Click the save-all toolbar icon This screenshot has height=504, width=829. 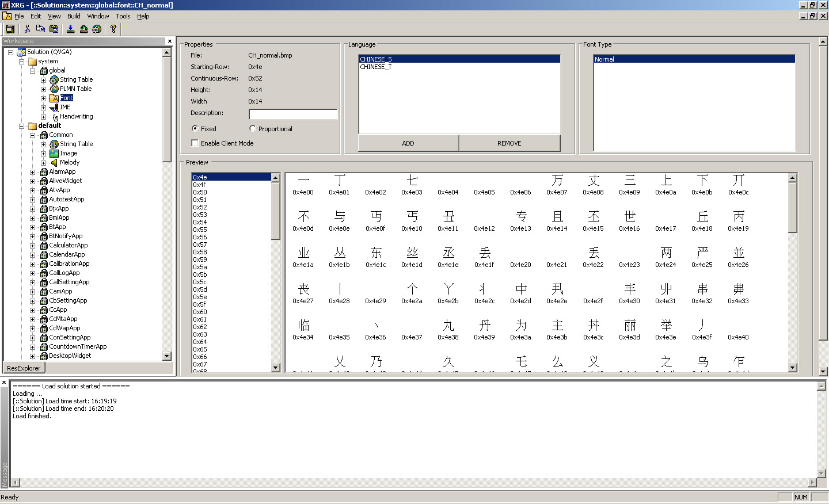10,29
